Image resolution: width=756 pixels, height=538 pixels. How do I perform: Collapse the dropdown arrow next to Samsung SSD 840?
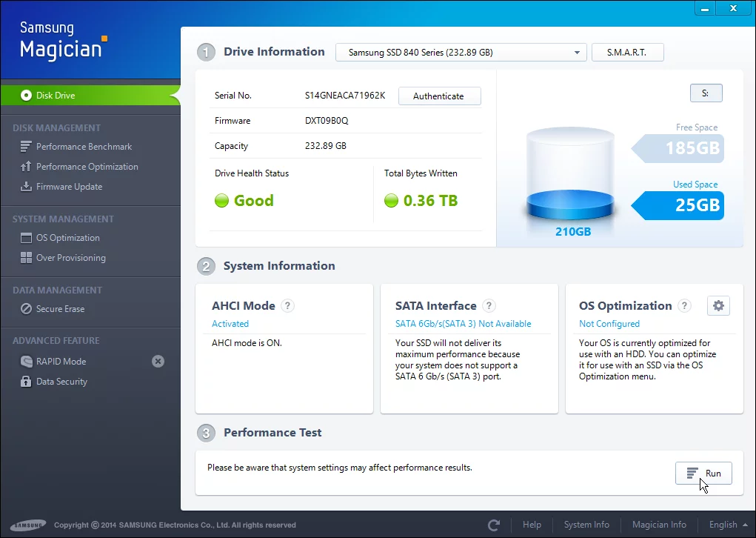[577, 52]
